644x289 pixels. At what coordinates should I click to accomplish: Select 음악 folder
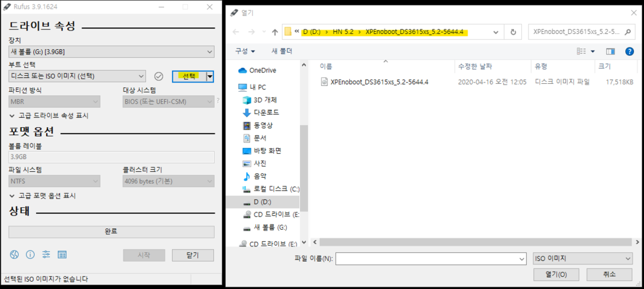pyautogui.click(x=254, y=176)
